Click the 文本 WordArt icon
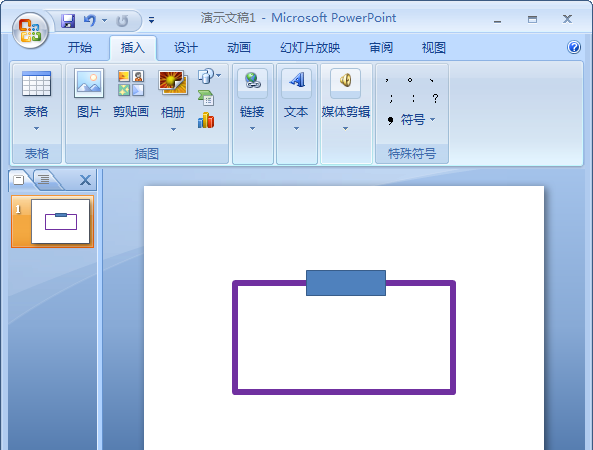The height and width of the screenshot is (450, 593). [x=296, y=81]
